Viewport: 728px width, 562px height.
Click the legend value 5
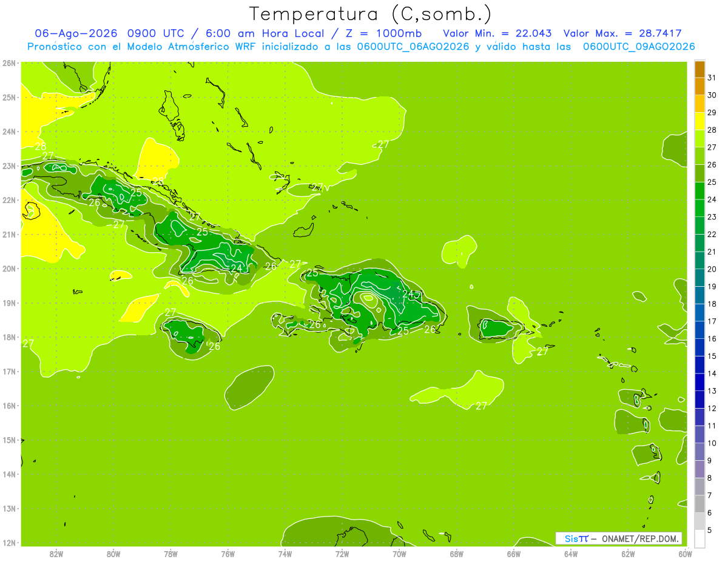(x=710, y=530)
